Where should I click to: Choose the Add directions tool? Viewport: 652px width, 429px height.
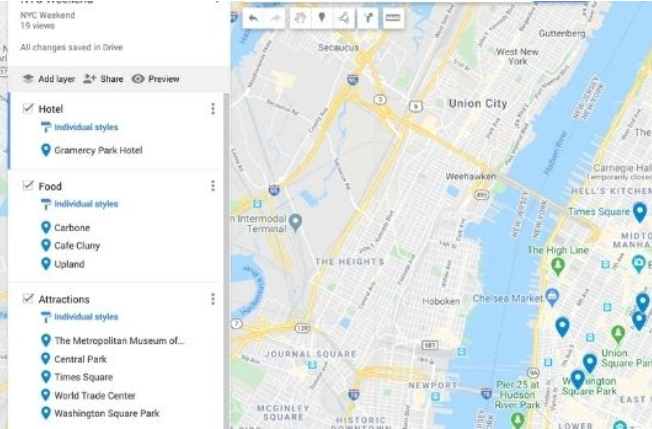(x=368, y=18)
